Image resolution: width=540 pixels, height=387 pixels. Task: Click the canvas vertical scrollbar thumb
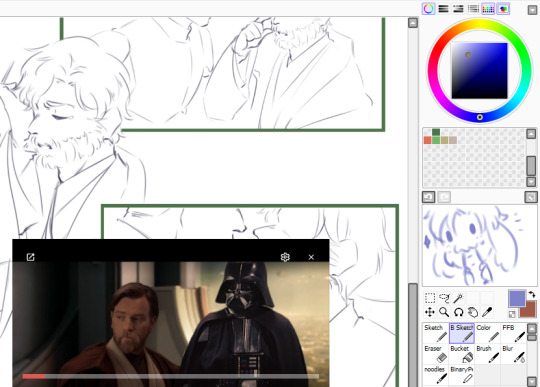coord(413,335)
